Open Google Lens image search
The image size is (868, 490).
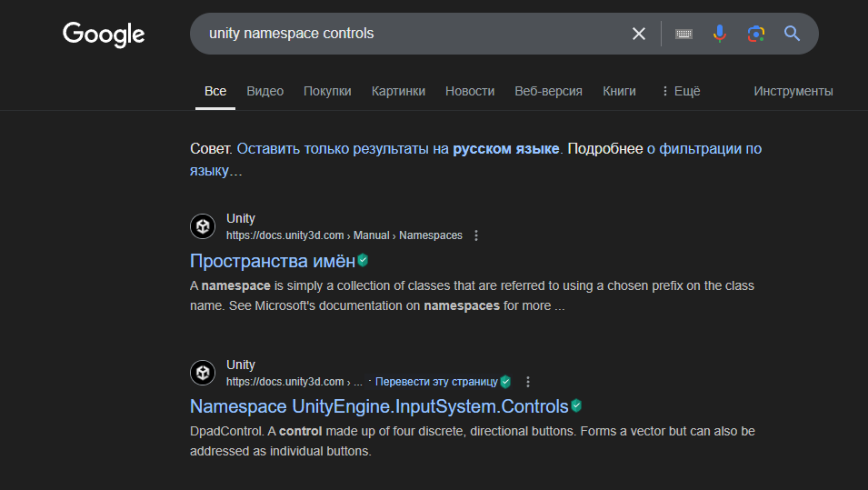point(755,34)
